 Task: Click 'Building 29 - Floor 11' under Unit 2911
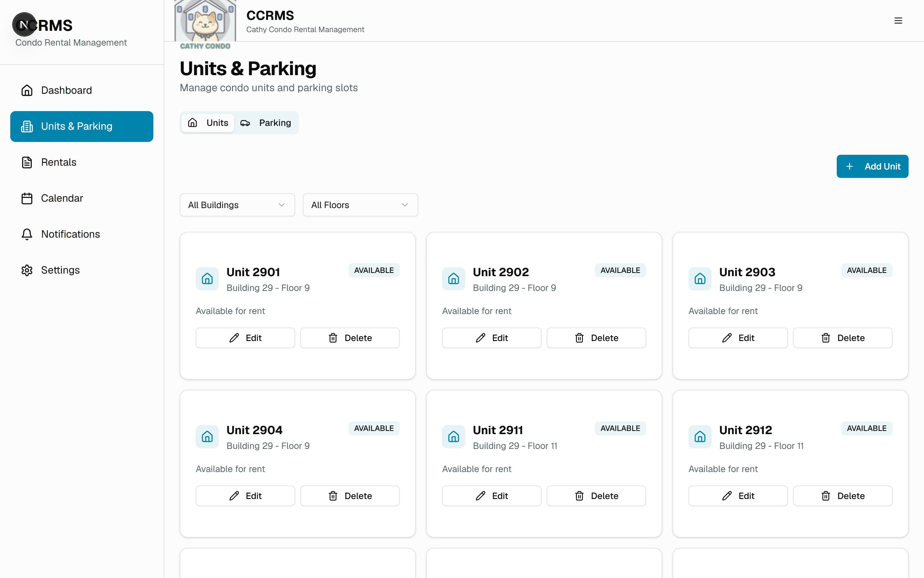click(x=515, y=446)
